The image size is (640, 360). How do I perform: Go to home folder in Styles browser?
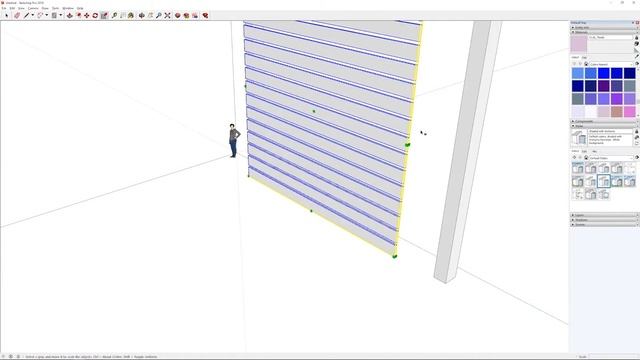click(586, 158)
